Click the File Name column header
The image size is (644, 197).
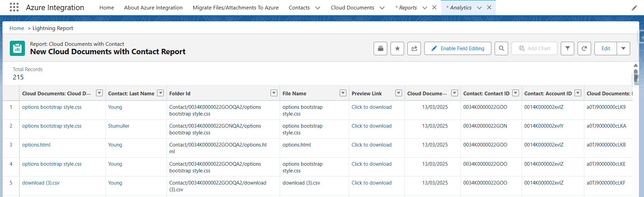point(294,94)
